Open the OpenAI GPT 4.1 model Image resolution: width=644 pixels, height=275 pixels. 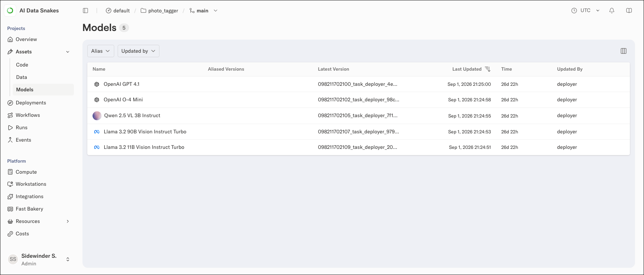(121, 84)
